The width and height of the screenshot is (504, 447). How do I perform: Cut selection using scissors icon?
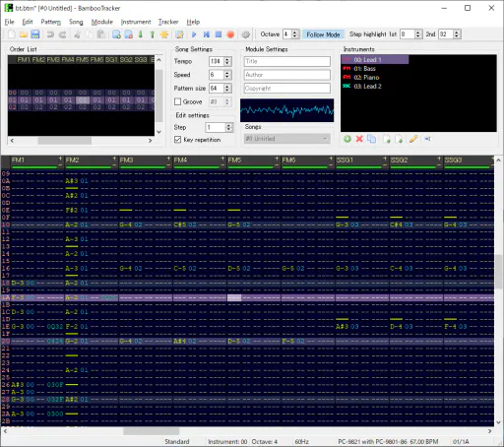[77, 34]
